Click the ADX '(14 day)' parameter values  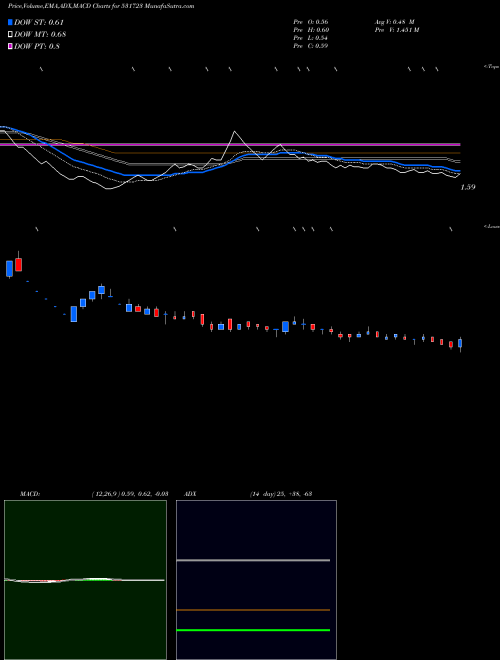pos(281,494)
